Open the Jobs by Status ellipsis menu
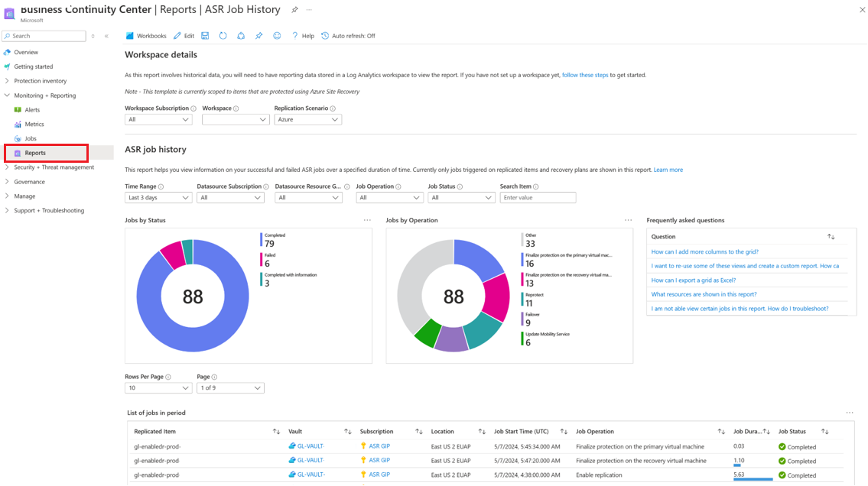868x486 pixels. click(367, 220)
